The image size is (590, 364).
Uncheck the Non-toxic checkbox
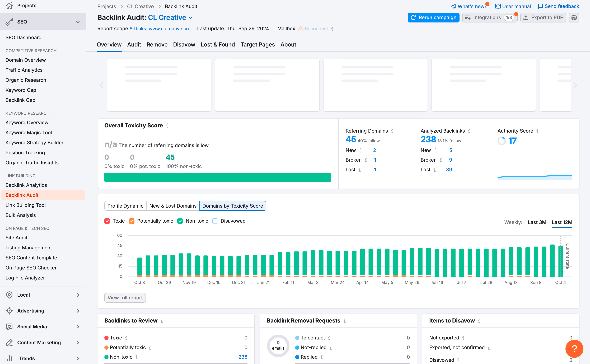(x=180, y=221)
